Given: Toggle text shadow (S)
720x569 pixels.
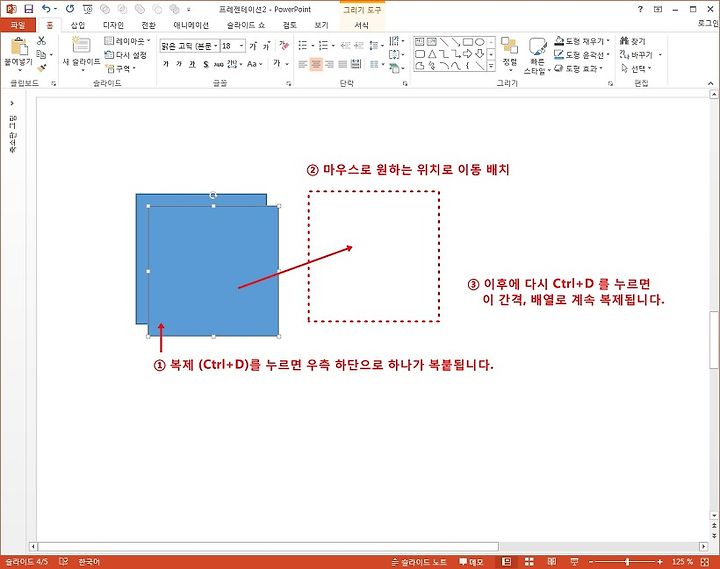Looking at the screenshot, I should [x=206, y=64].
